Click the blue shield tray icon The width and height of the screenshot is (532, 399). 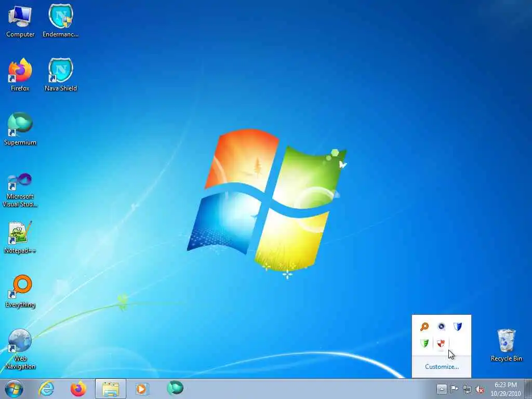click(458, 326)
